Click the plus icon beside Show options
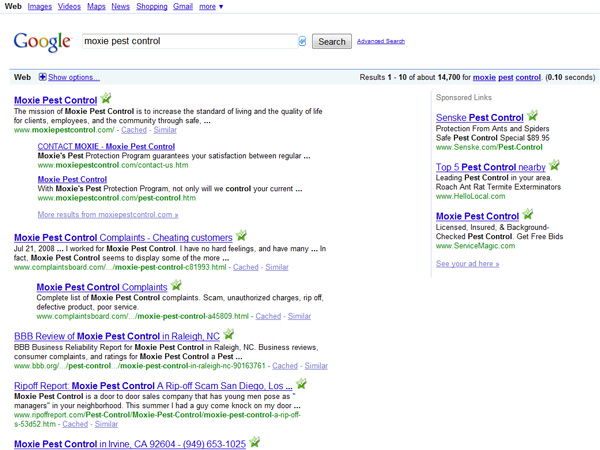The image size is (600, 450). click(42, 77)
